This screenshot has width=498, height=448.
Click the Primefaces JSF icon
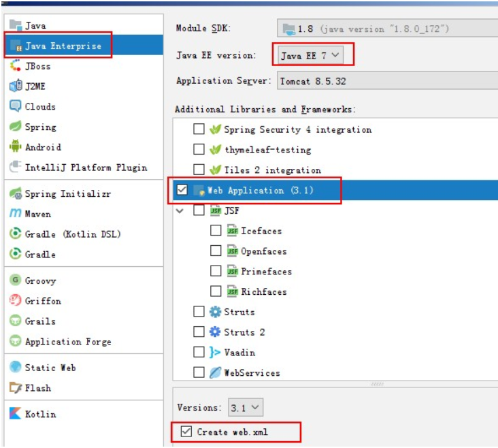coord(232,271)
